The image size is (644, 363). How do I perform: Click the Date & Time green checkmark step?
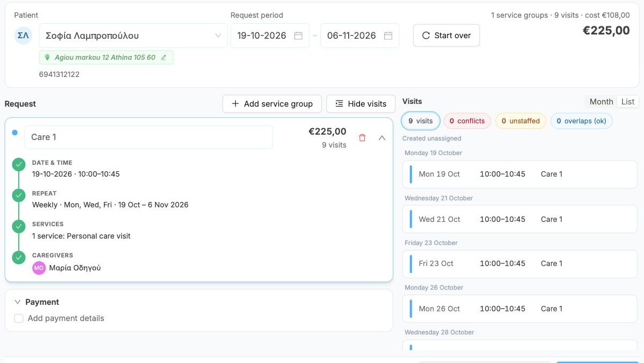(x=18, y=165)
